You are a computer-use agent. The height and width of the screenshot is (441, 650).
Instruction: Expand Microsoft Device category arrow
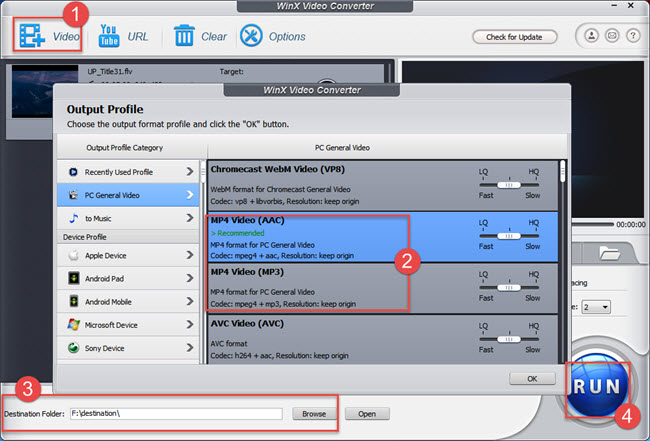tap(189, 325)
